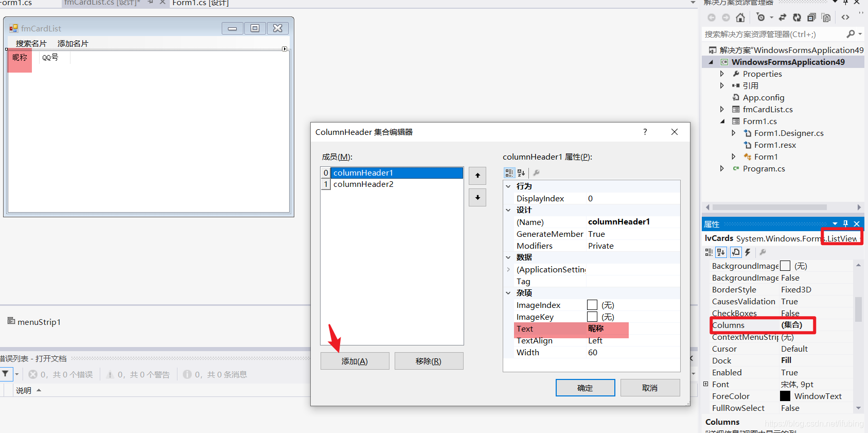Switch to the Form1.cs [设计] tab

[200, 3]
